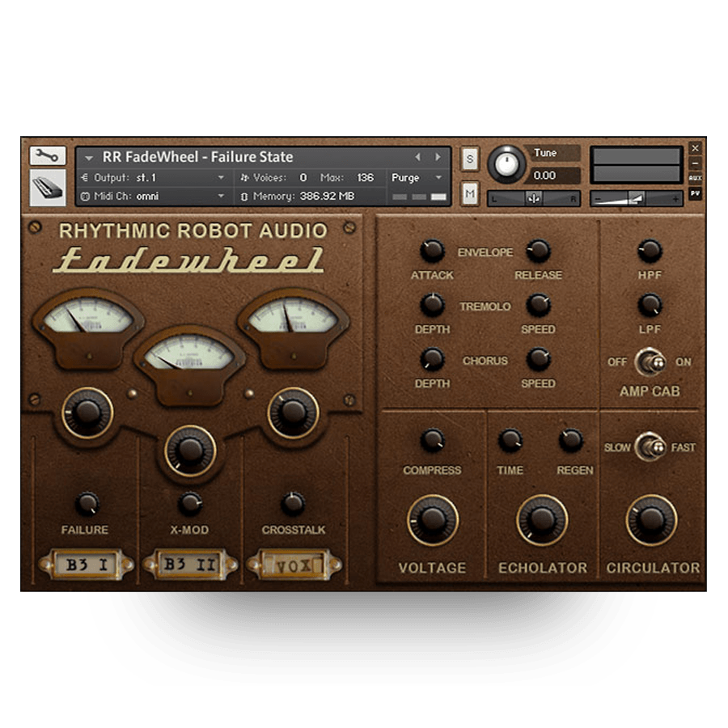Viewport: 728px width, 728px height.
Task: Click the Chorus DEPTH knob
Action: (x=432, y=359)
